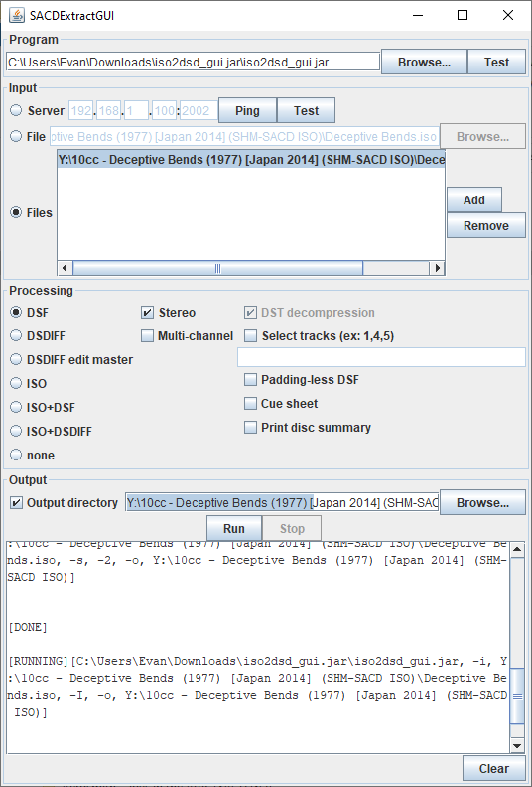Click the select tracks text field

[381, 357]
